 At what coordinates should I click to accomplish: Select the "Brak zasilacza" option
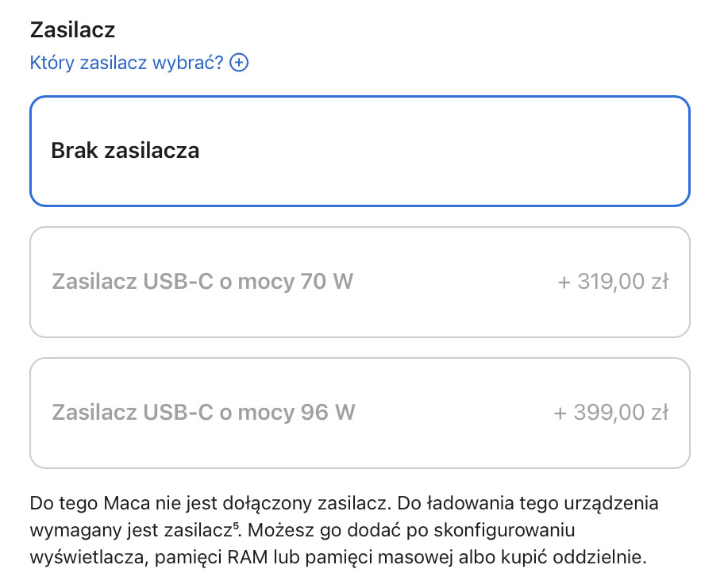click(x=359, y=151)
